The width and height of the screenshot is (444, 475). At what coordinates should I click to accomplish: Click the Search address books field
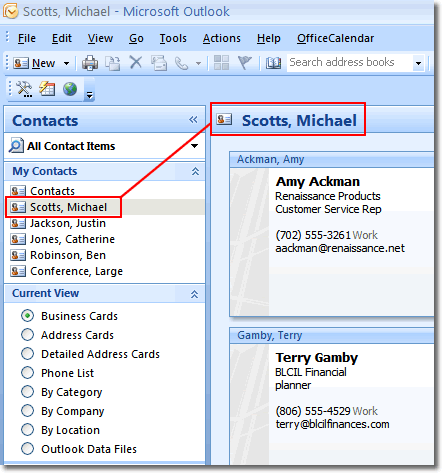pyautogui.click(x=349, y=63)
